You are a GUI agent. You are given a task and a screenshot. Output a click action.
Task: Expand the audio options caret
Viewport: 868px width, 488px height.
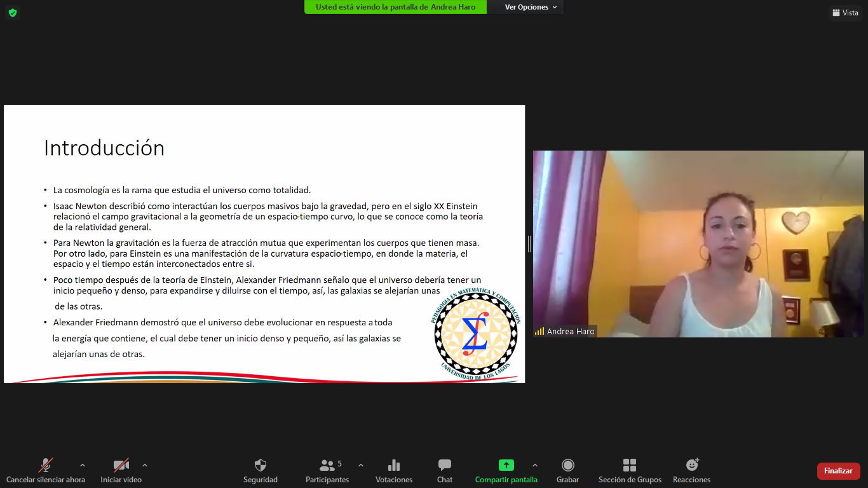pos(82,464)
